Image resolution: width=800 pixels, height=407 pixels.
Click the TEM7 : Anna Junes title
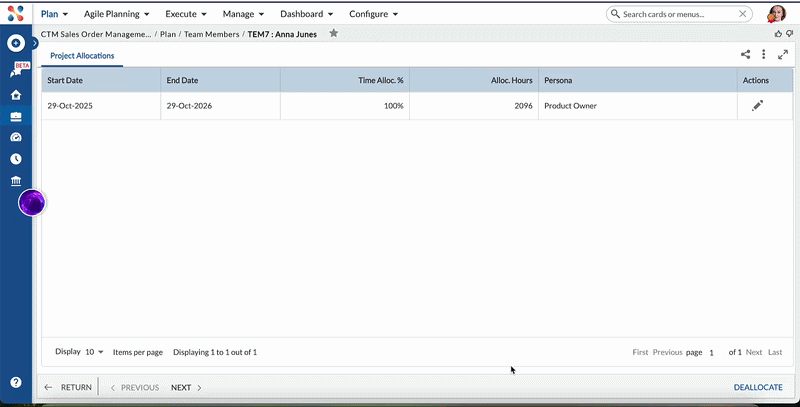point(282,34)
